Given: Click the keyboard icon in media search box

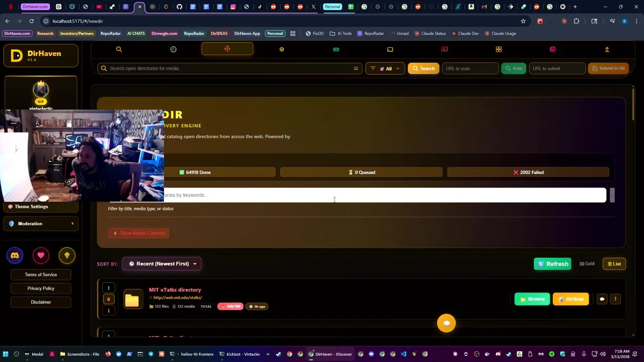Looking at the screenshot, I should click(x=356, y=68).
